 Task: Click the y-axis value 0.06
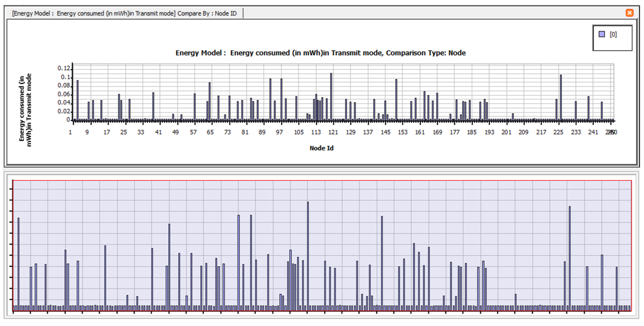[x=64, y=94]
